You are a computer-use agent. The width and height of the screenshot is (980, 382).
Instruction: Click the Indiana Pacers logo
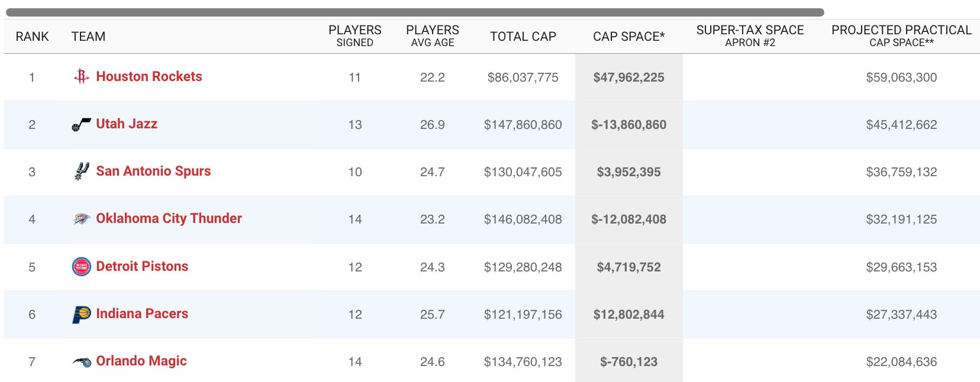pos(81,314)
